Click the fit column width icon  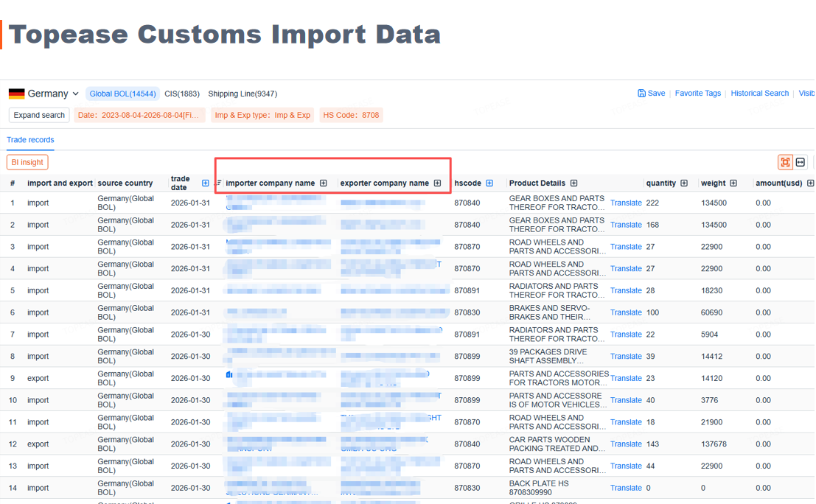[801, 162]
